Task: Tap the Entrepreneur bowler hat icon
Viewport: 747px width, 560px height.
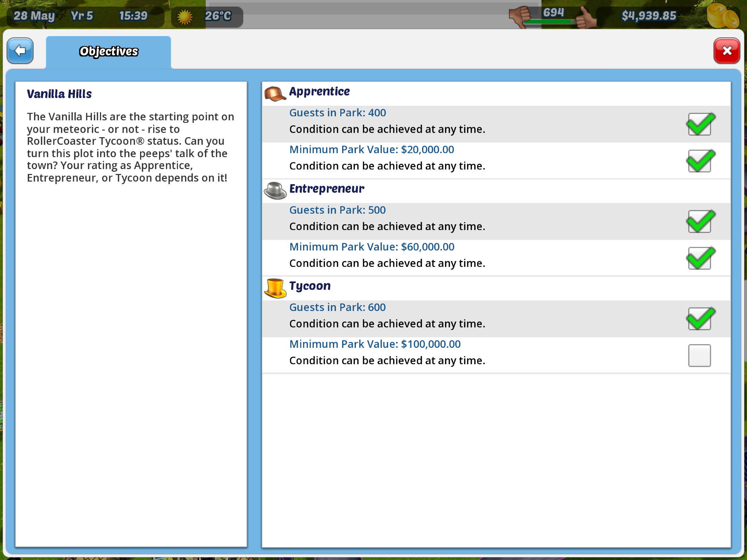Action: click(275, 191)
